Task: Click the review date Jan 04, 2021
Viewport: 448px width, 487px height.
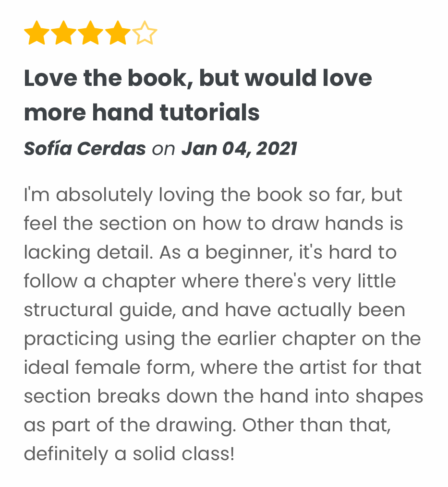Action: [x=239, y=149]
